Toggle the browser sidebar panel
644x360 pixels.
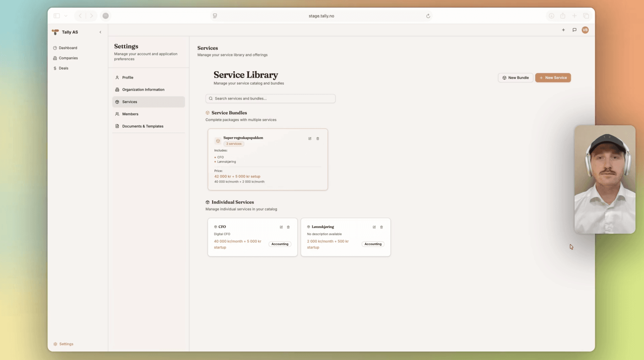click(x=57, y=16)
